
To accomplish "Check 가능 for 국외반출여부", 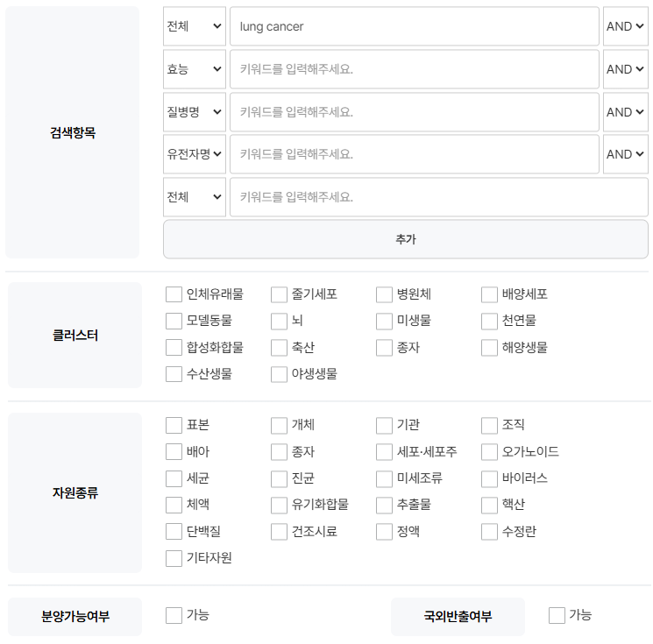I will pos(557,615).
